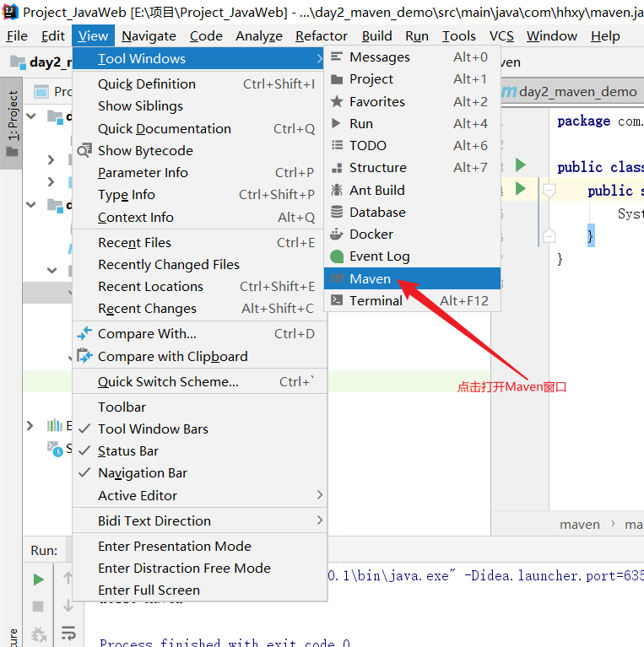This screenshot has width=644, height=647.
Task: Select Structure in the submenu
Action: tap(412, 168)
